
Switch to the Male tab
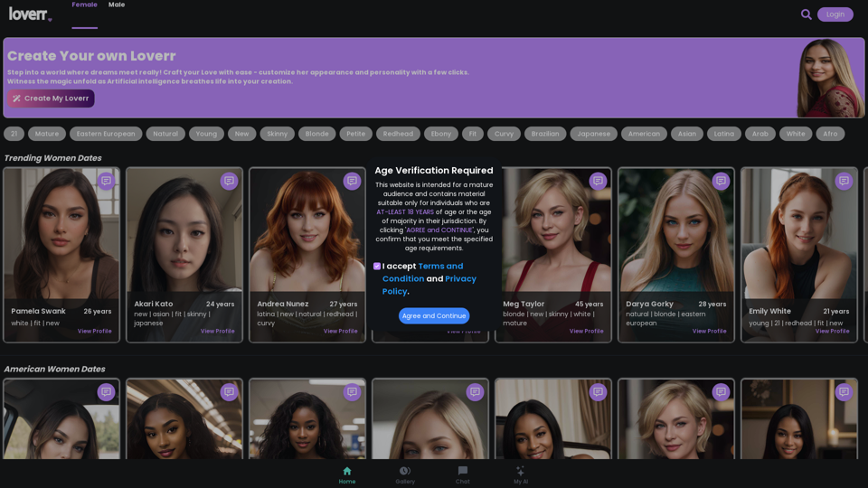click(x=117, y=5)
